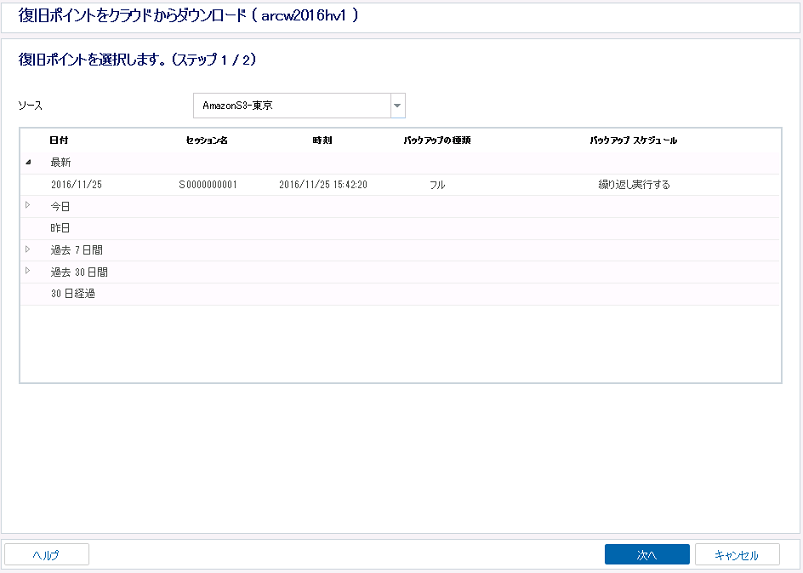803x573 pixels.
Task: Select the 過去 30 日間 label
Action: (x=79, y=272)
